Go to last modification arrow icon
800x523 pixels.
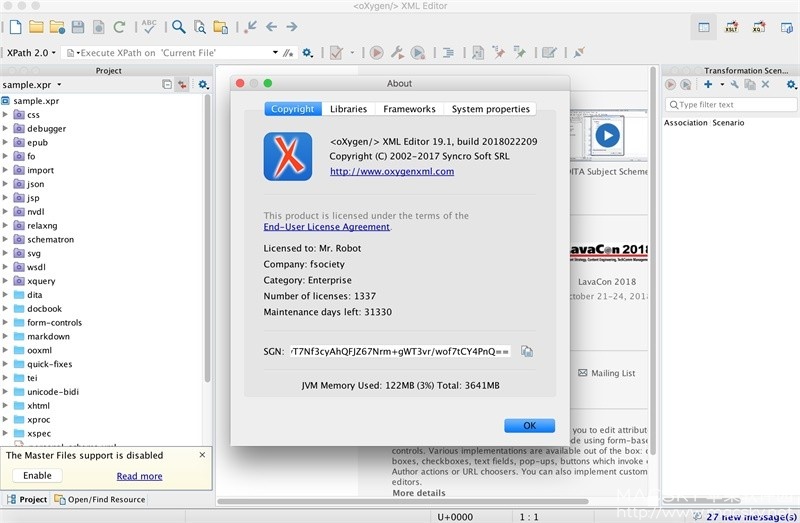[x=251, y=27]
